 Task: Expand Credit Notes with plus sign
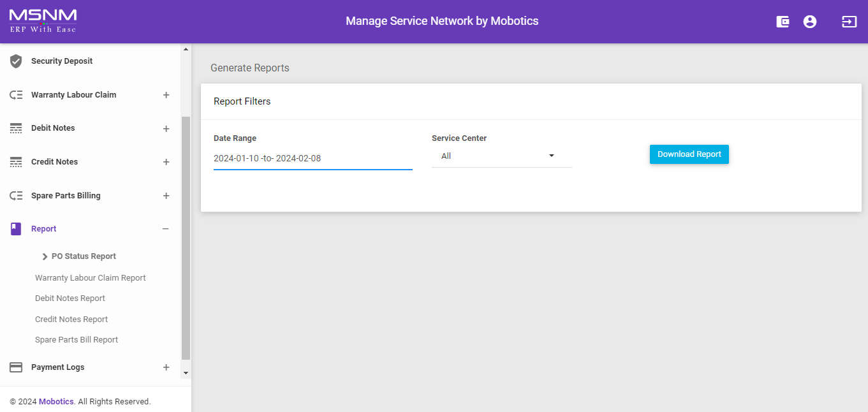[166, 162]
